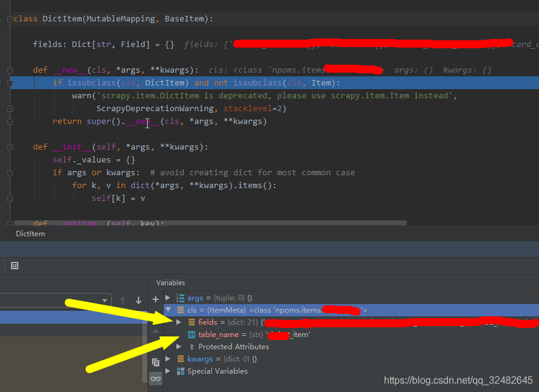Click the table view icon in the debug toolbar
The image size is (539, 392).
point(14,266)
